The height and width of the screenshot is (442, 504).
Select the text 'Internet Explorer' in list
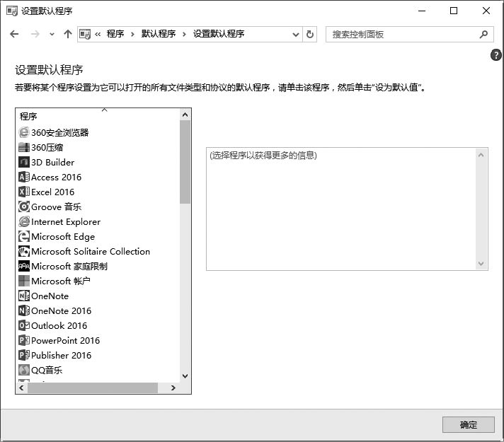click(x=66, y=222)
